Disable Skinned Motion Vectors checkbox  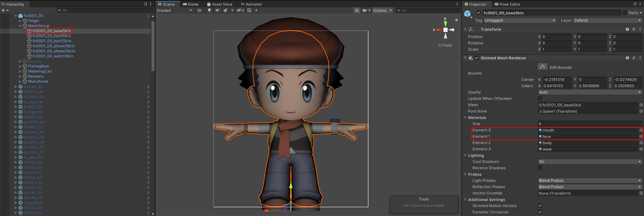pyautogui.click(x=540, y=206)
